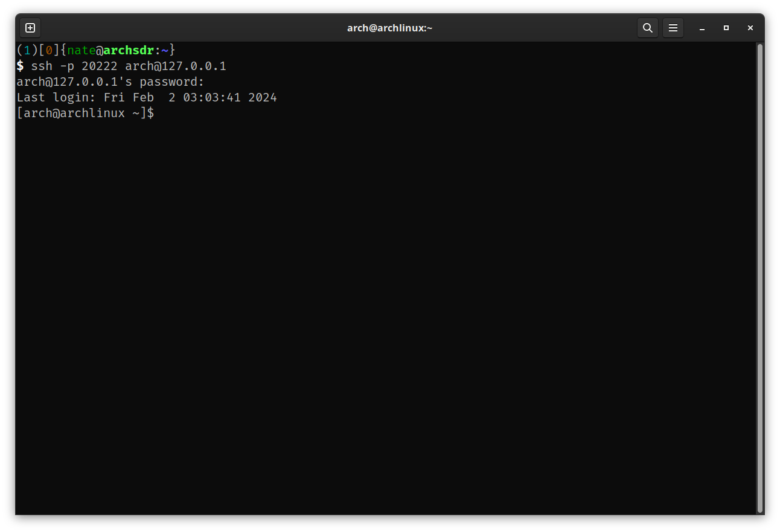Click the [arch@archlinux ~]$ prompt line

click(x=85, y=113)
